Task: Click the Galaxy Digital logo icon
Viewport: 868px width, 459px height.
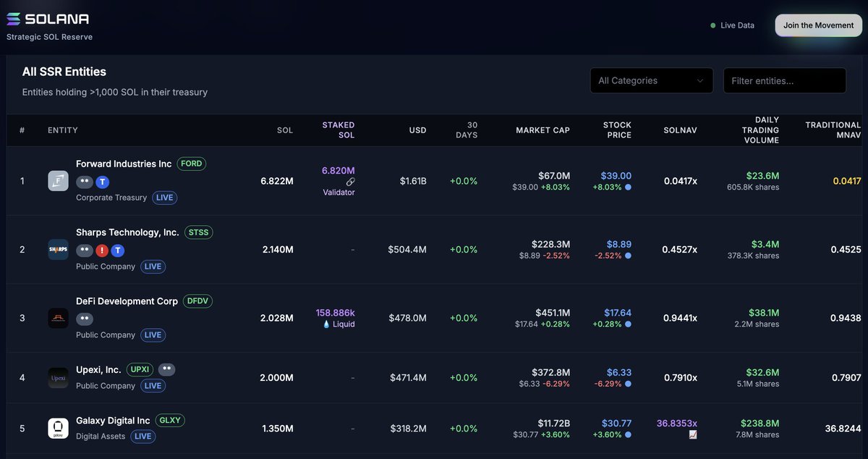Action: pyautogui.click(x=58, y=429)
